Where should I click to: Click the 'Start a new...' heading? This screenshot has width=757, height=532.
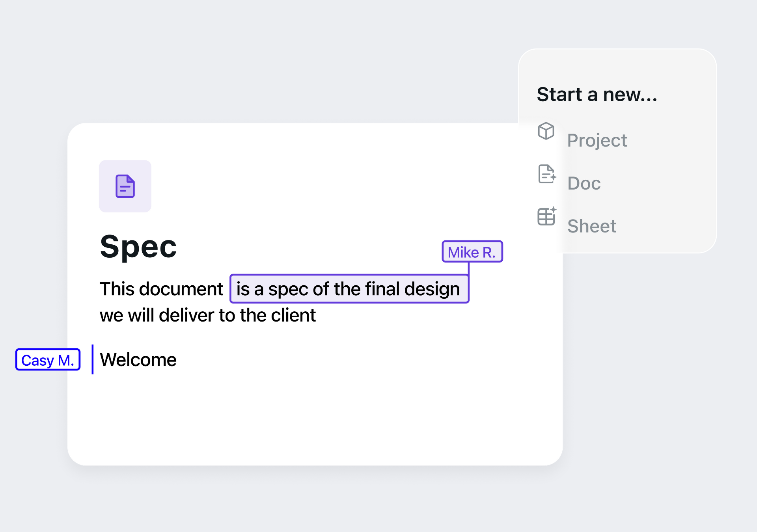click(x=597, y=95)
